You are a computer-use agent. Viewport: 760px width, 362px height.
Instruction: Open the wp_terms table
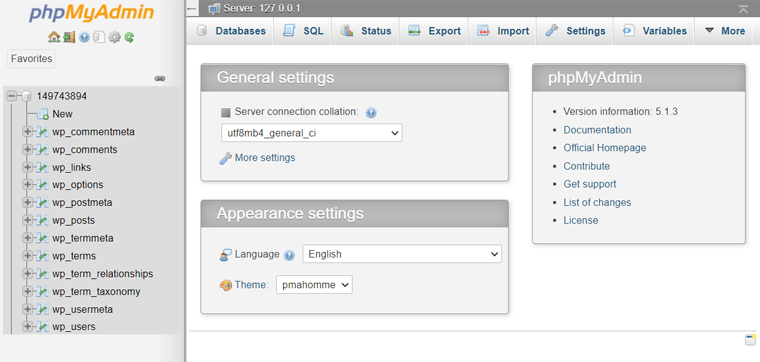[74, 256]
